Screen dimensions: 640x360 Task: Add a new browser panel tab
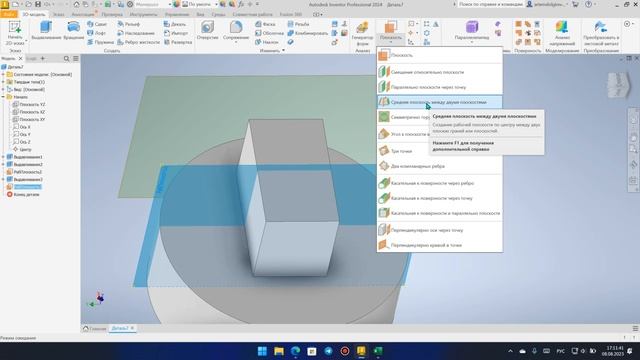coord(42,59)
